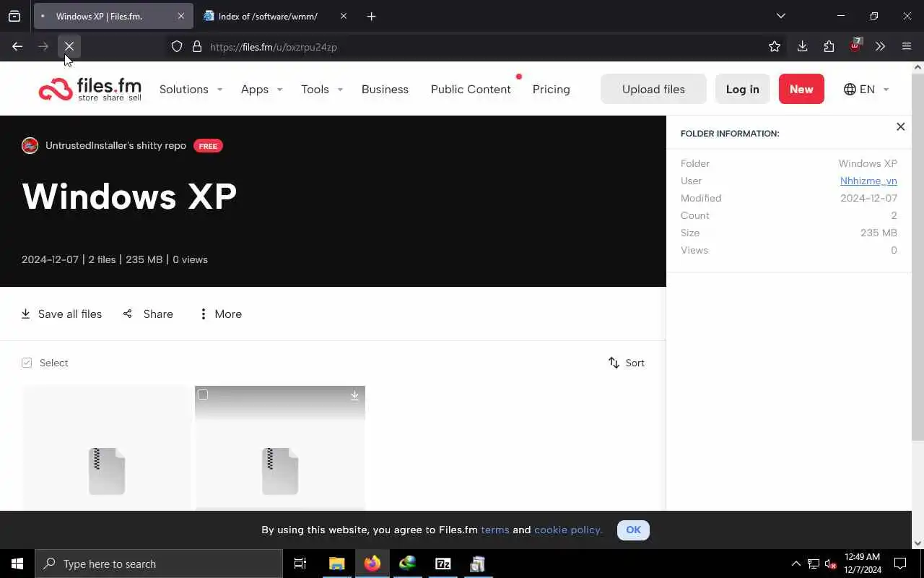Show more toolbar tools overflow chevrons
Image resolution: width=924 pixels, height=578 pixels.
pos(880,46)
